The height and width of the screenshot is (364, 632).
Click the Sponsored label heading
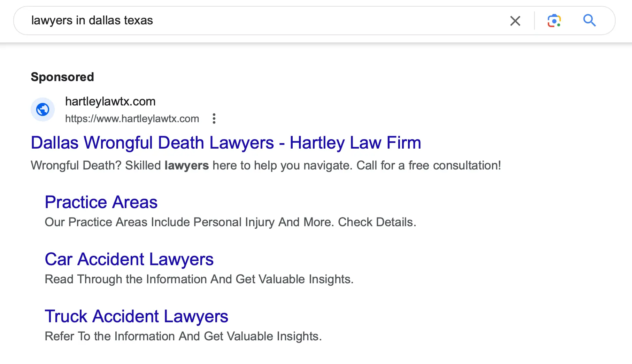pos(62,77)
